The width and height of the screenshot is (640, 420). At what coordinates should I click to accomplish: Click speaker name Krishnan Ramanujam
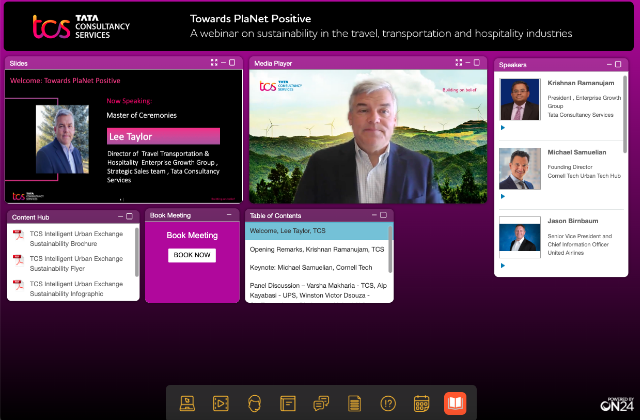(580, 83)
